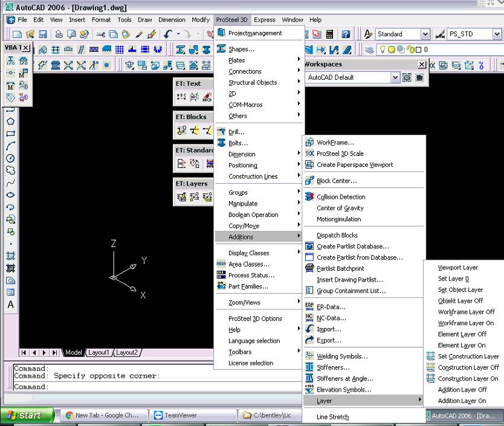Close the Workspaces floating toolbar

(x=422, y=65)
